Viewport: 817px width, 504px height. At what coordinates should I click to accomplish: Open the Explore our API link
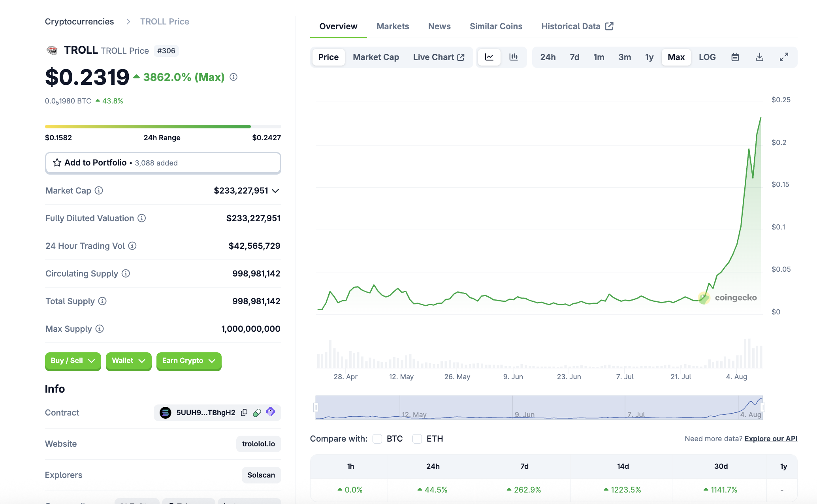[x=770, y=439]
